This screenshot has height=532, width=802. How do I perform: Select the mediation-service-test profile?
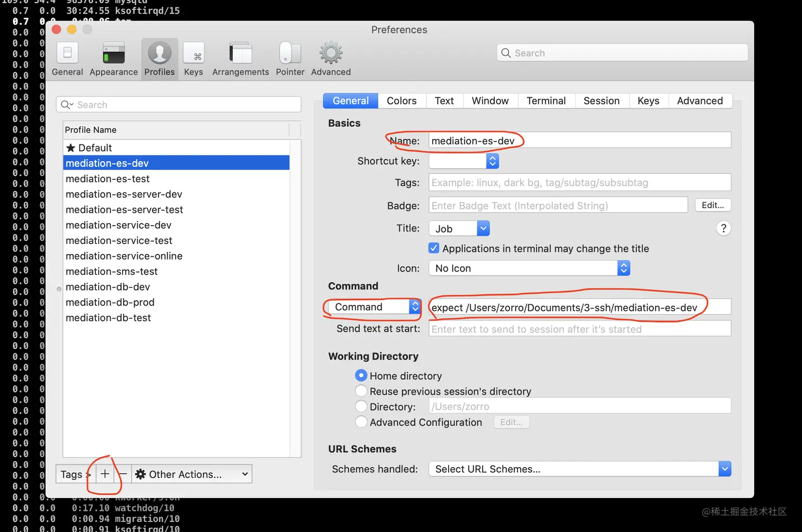176,240
